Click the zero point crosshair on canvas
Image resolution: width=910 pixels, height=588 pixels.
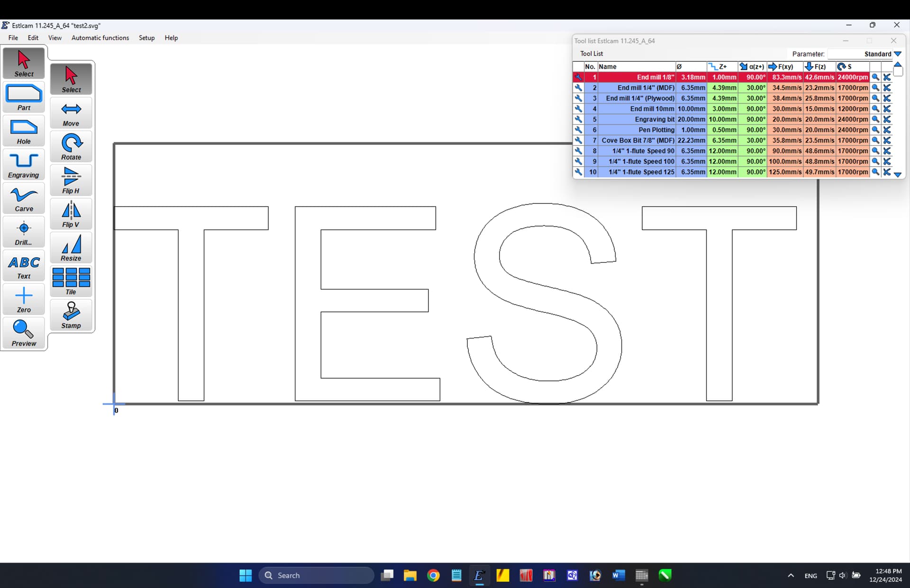pos(114,404)
